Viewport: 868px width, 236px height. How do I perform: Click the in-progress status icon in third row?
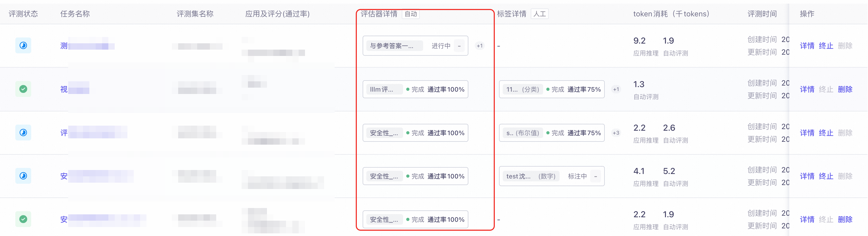[x=23, y=132]
